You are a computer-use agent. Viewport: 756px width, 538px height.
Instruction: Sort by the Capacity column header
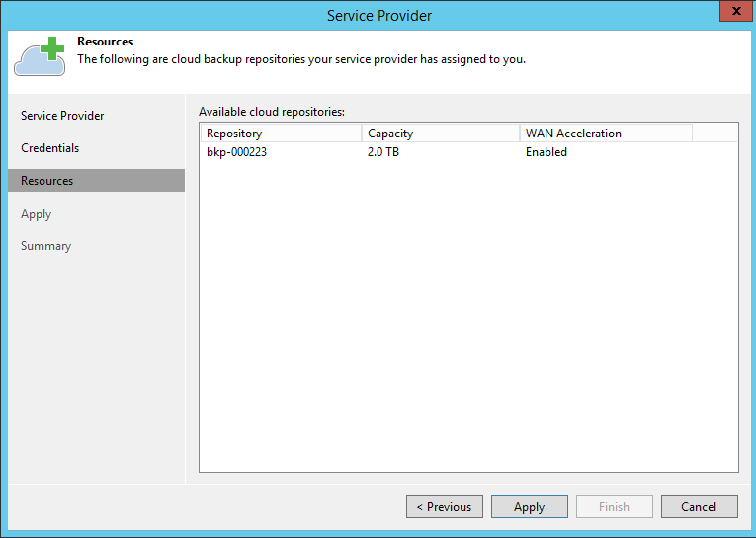coord(441,134)
